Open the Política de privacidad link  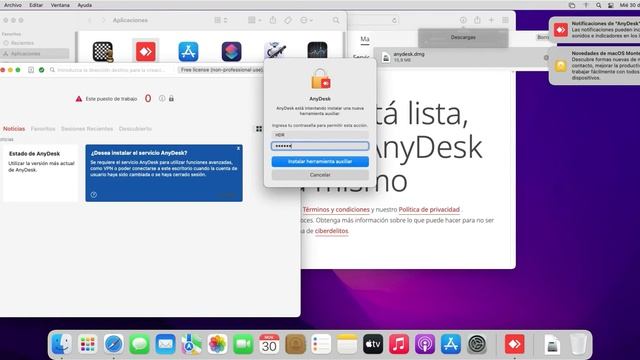pos(429,209)
